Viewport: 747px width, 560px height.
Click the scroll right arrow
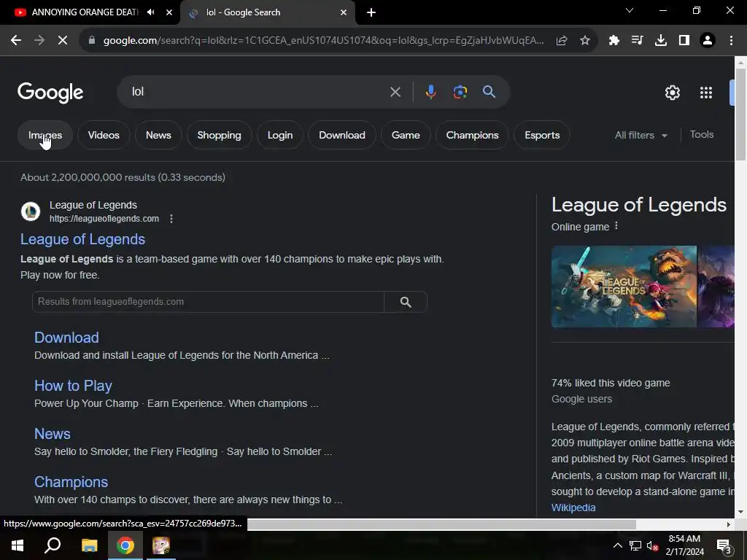(729, 524)
